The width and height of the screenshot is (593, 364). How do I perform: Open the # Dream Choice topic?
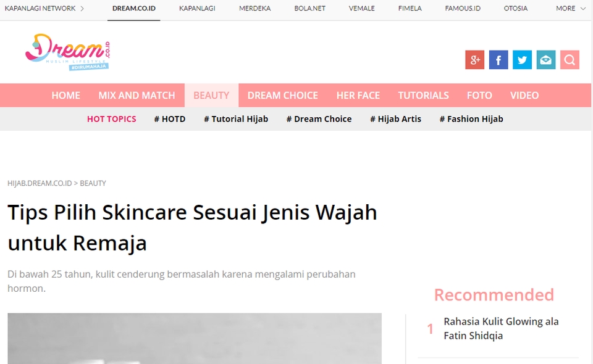click(x=319, y=119)
